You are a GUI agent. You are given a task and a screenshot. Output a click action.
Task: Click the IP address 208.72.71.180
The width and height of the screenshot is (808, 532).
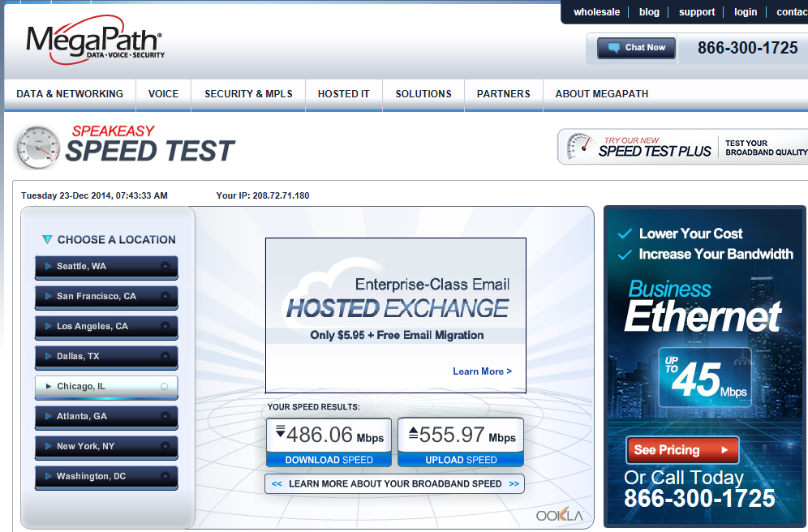281,195
